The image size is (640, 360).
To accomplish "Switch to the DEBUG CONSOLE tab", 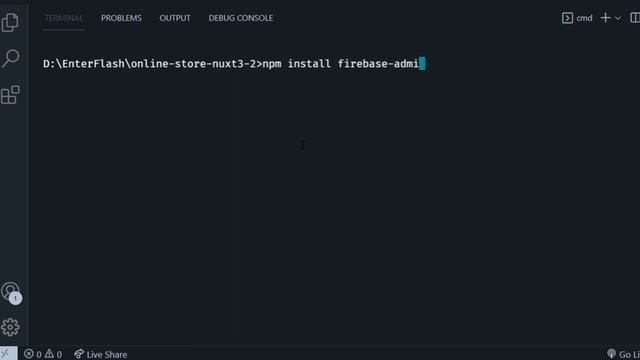I will 240,18.
